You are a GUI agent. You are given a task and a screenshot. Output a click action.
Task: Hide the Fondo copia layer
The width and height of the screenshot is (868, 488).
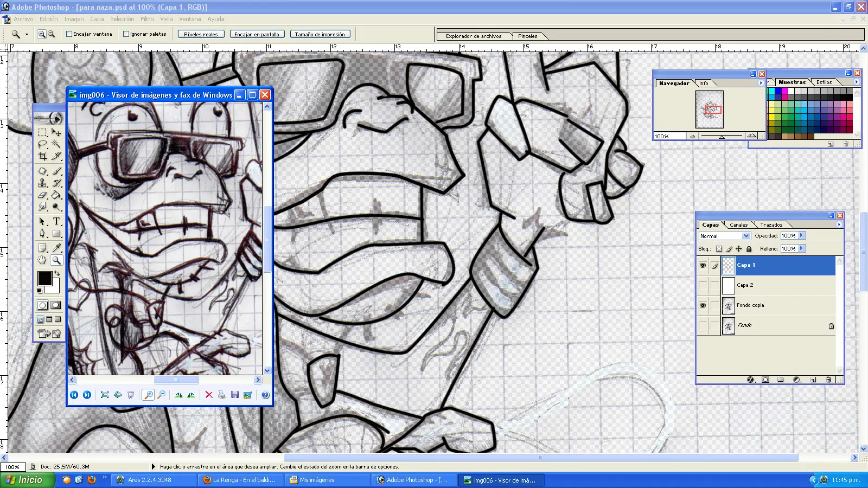pos(703,305)
